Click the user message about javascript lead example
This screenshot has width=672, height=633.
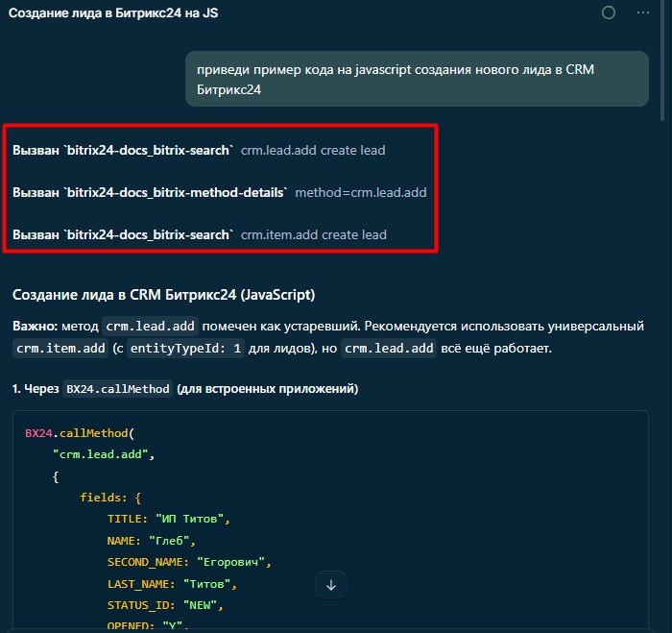(417, 80)
